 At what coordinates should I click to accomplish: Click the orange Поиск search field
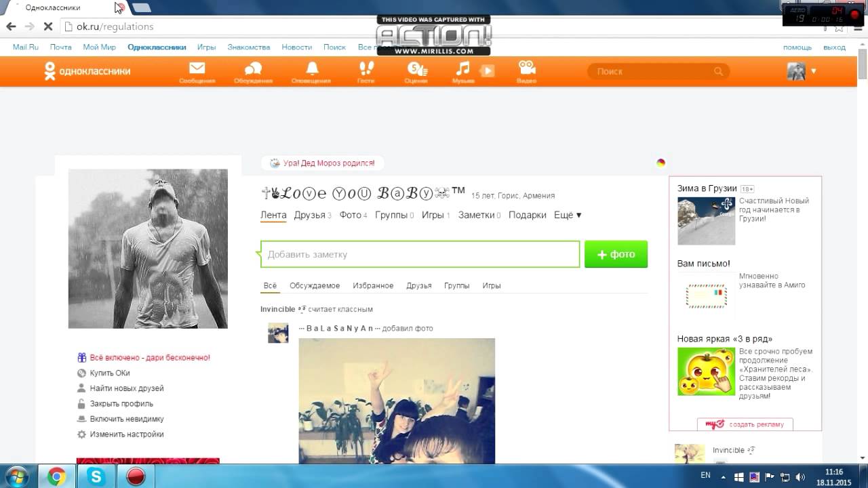coord(658,71)
